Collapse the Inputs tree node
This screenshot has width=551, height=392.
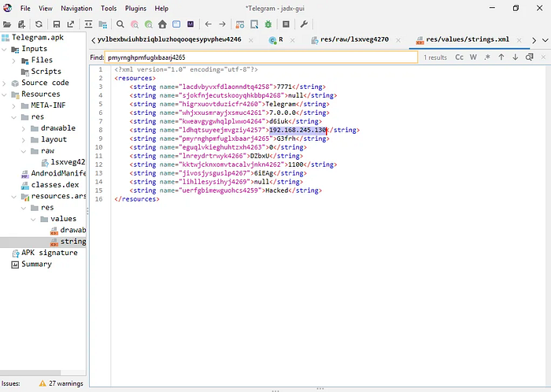click(x=5, y=49)
